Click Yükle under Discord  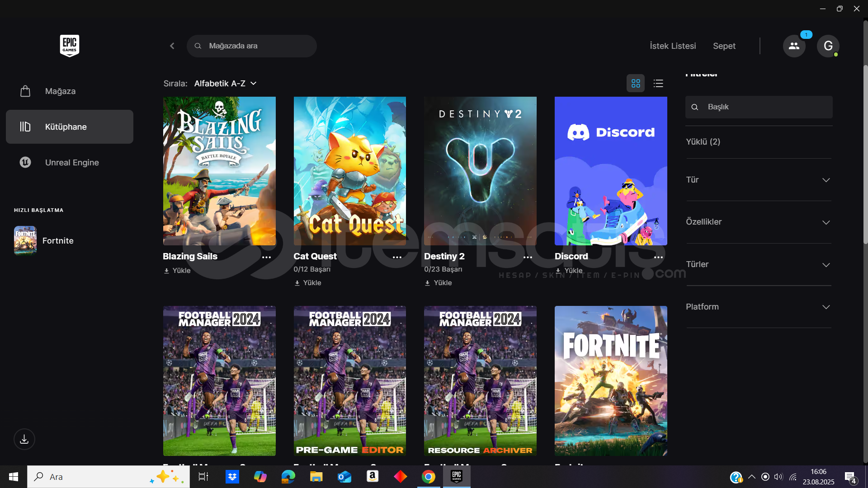(x=569, y=271)
